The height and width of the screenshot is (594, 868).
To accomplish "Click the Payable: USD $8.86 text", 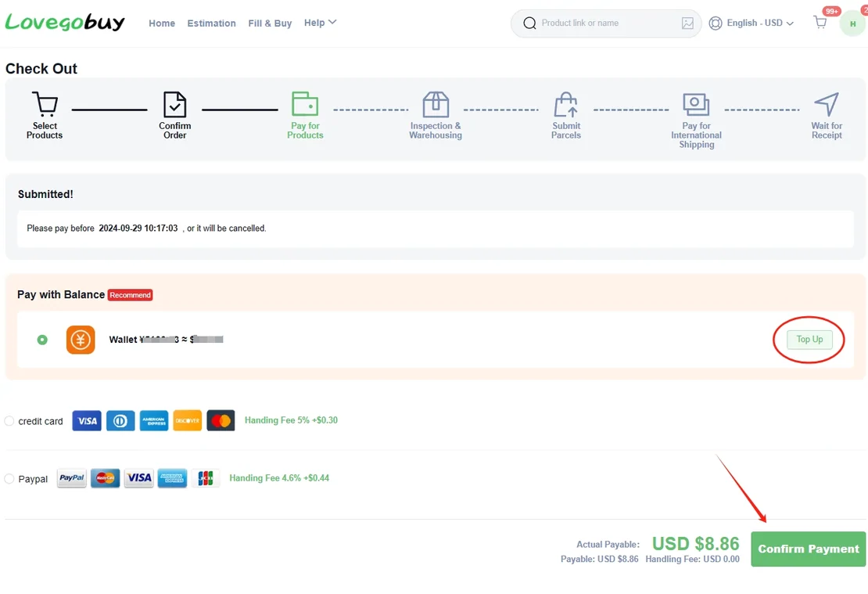I will 599,559.
